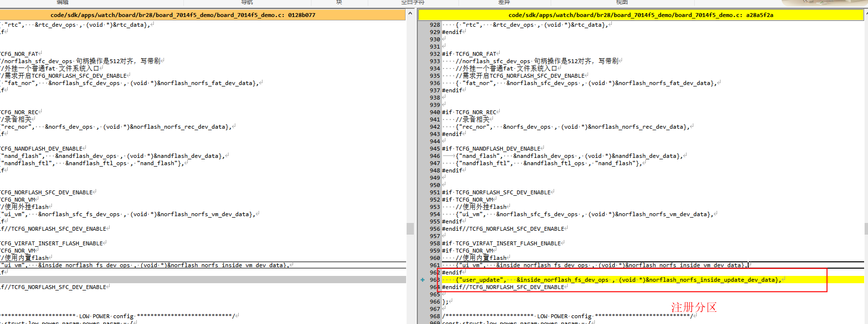Click the #endif comment on right pane line 964
This screenshot has width=868, height=324.
pyautogui.click(x=503, y=287)
